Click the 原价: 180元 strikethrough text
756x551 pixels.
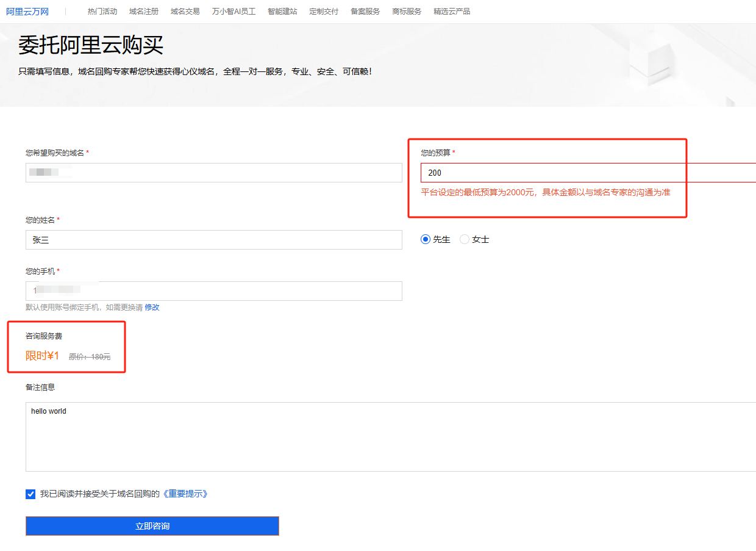pos(90,357)
